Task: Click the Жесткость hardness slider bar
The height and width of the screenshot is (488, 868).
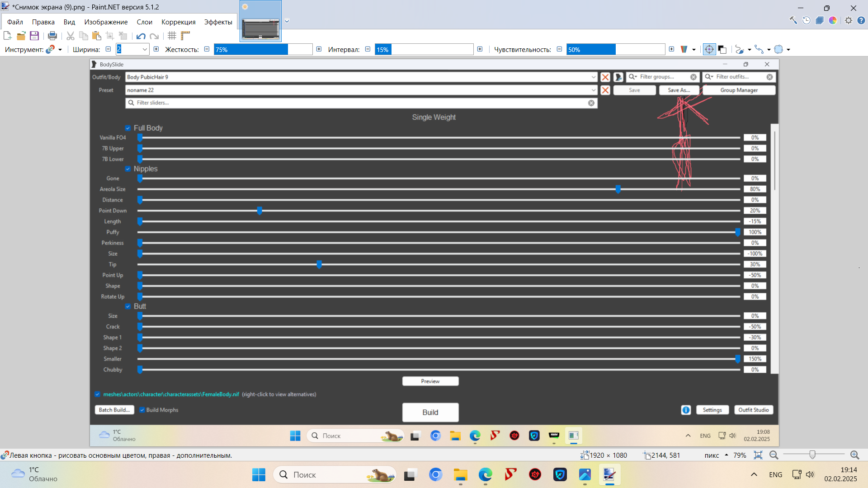Action: (x=263, y=49)
